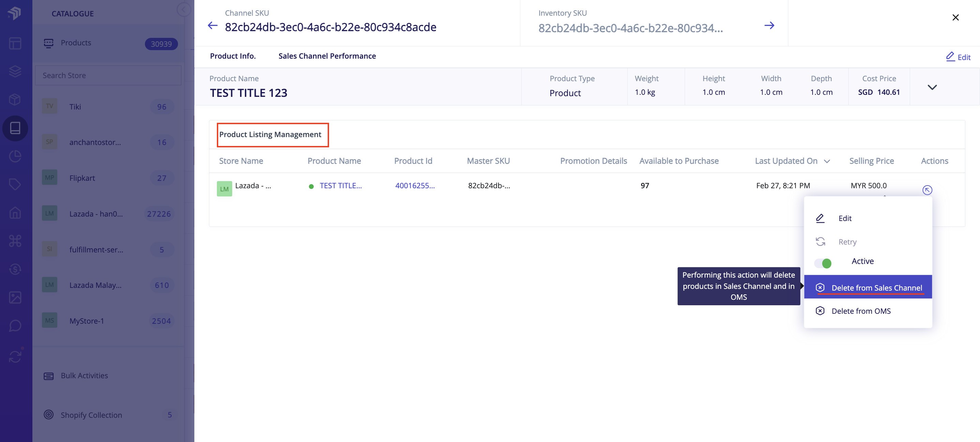Click the MYR 500.0 selling price cell
Viewport: 980px width, 442px height.
(868, 185)
